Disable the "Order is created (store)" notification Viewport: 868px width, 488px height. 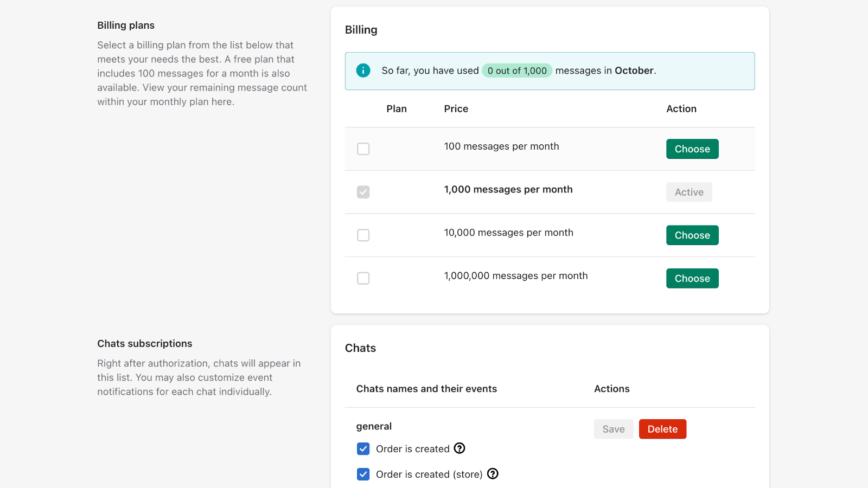pos(363,474)
